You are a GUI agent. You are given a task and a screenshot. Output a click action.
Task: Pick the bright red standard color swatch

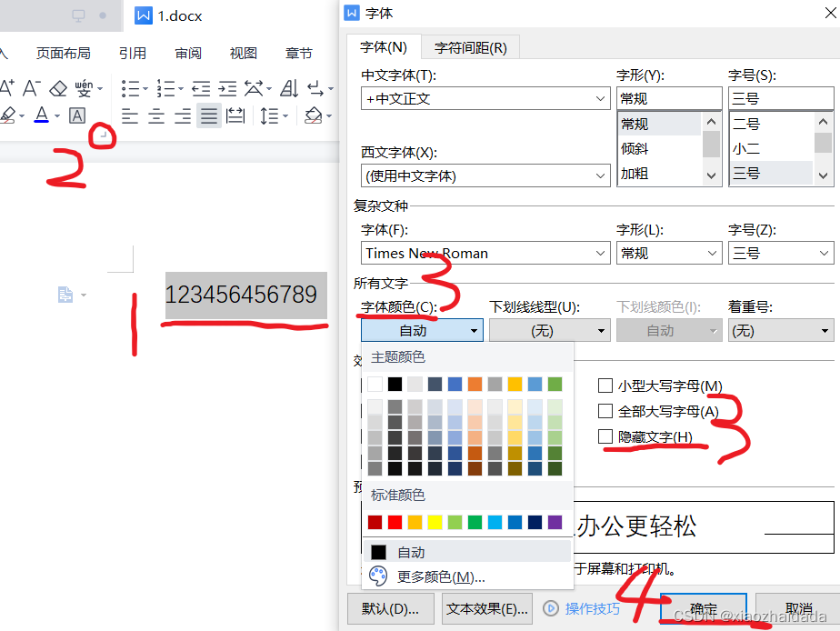(x=395, y=522)
